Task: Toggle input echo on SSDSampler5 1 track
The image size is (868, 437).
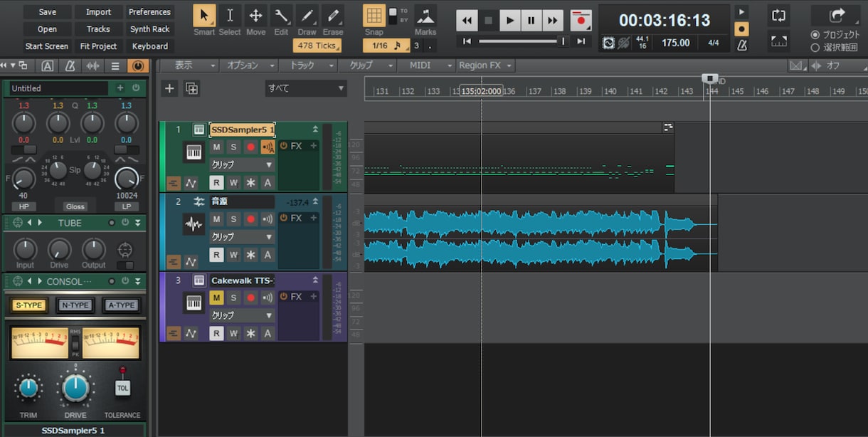Action: coord(268,147)
